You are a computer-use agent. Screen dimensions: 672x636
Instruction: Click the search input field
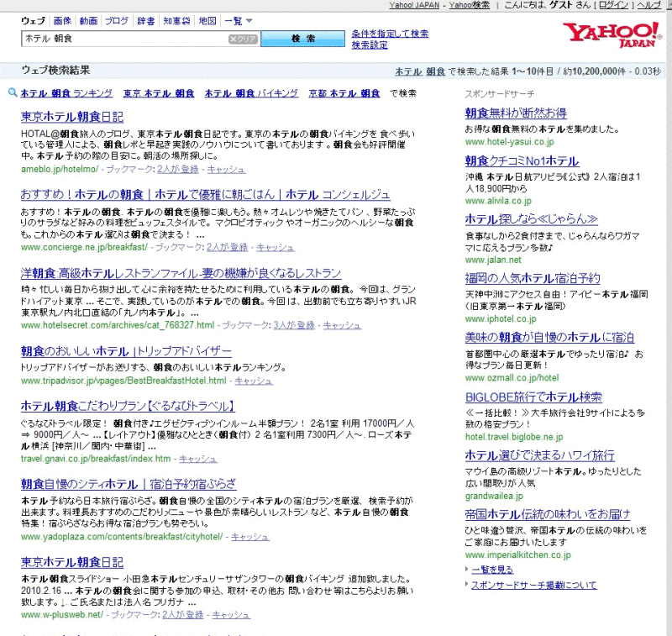(x=126, y=39)
